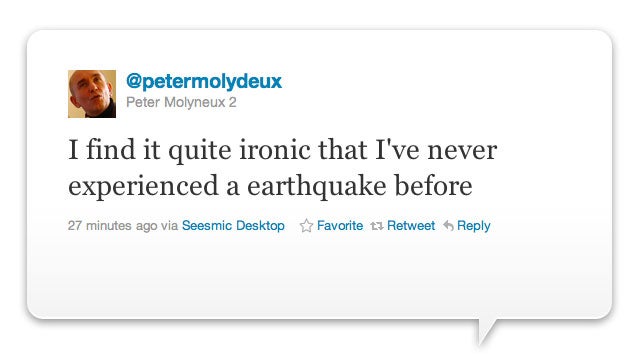
Task: Click the word experienced in the tweet
Action: click(143, 187)
